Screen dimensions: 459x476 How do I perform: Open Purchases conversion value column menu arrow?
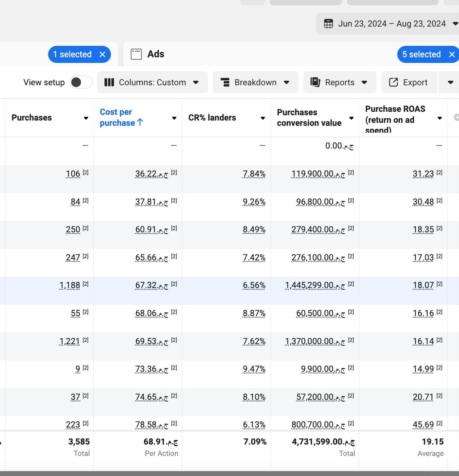(x=351, y=118)
